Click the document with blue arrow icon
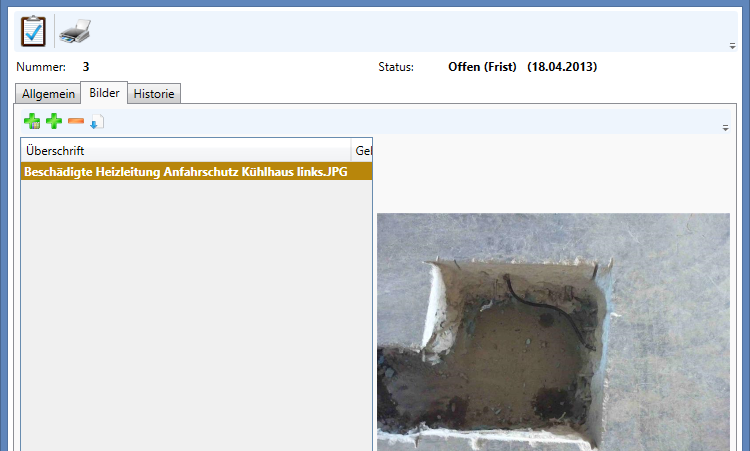750x451 pixels. click(x=97, y=121)
